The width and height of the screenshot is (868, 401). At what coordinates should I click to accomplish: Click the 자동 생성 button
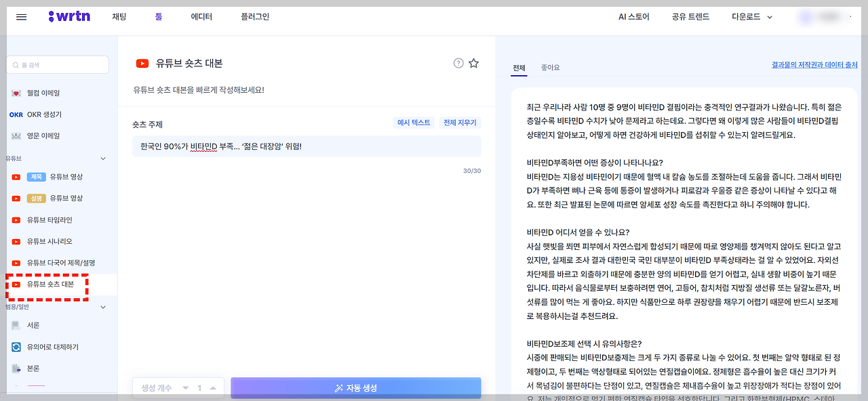(x=355, y=387)
